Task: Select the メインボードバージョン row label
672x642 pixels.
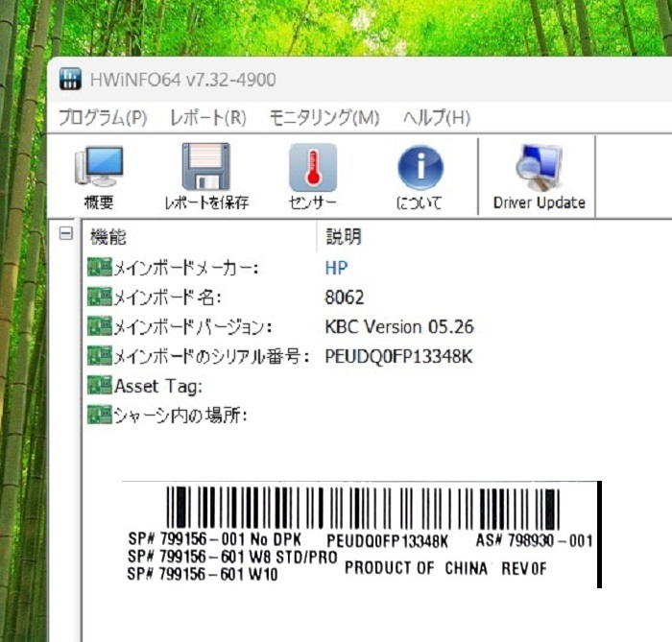Action: click(192, 327)
